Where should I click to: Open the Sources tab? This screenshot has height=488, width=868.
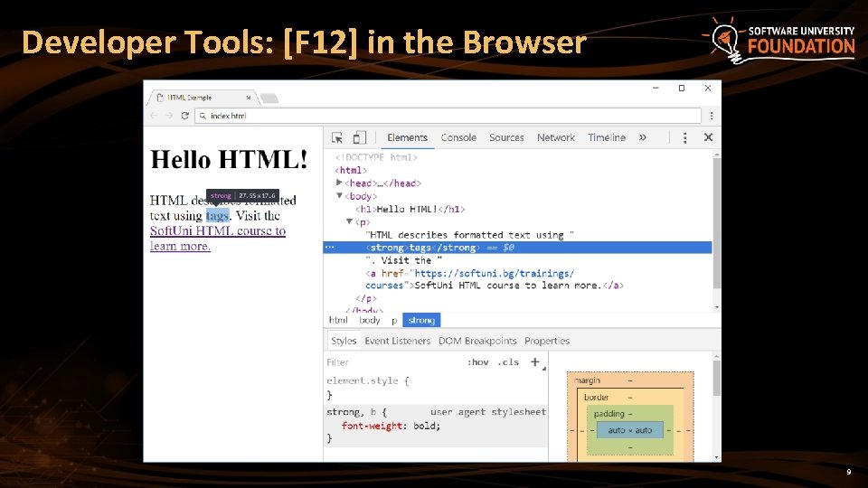506,137
